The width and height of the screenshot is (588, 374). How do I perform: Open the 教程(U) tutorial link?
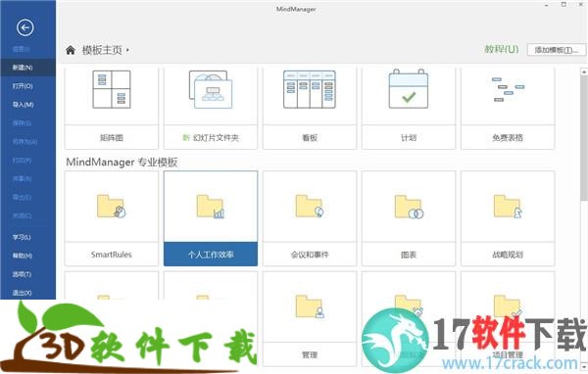(502, 50)
